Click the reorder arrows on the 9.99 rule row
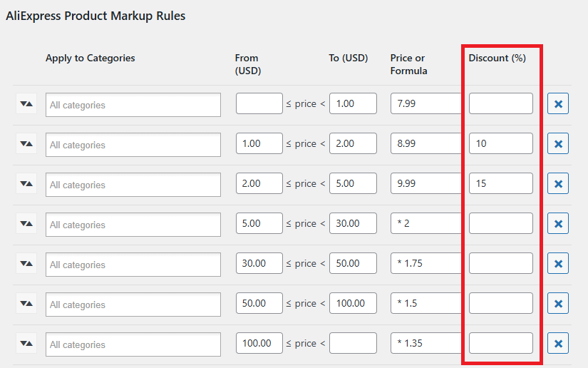Screen dimensions: 588x368 coord(26,183)
